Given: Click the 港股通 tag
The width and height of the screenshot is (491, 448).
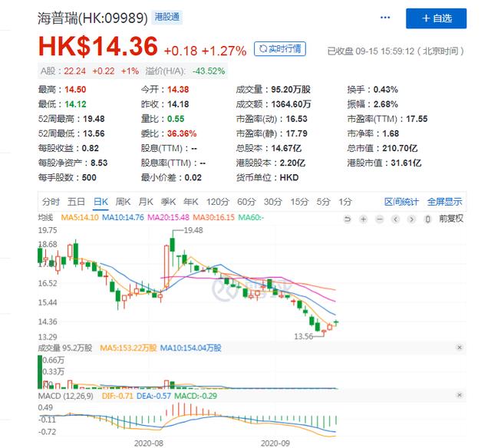Looking at the screenshot, I should click(167, 17).
